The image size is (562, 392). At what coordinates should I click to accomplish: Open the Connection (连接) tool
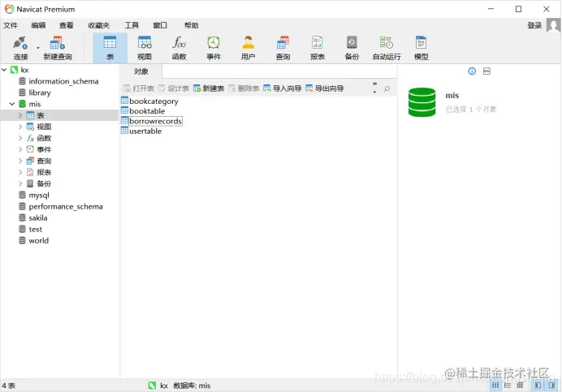pos(20,48)
